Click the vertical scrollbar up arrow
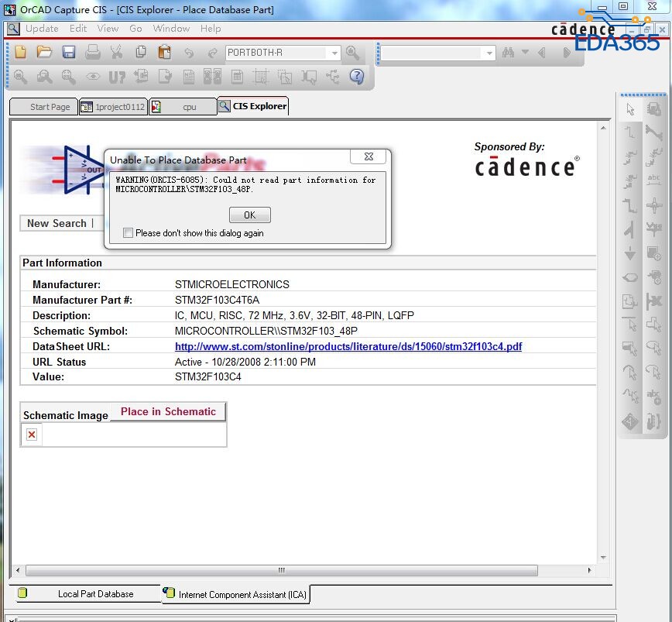Image resolution: width=672 pixels, height=622 pixels. click(603, 128)
